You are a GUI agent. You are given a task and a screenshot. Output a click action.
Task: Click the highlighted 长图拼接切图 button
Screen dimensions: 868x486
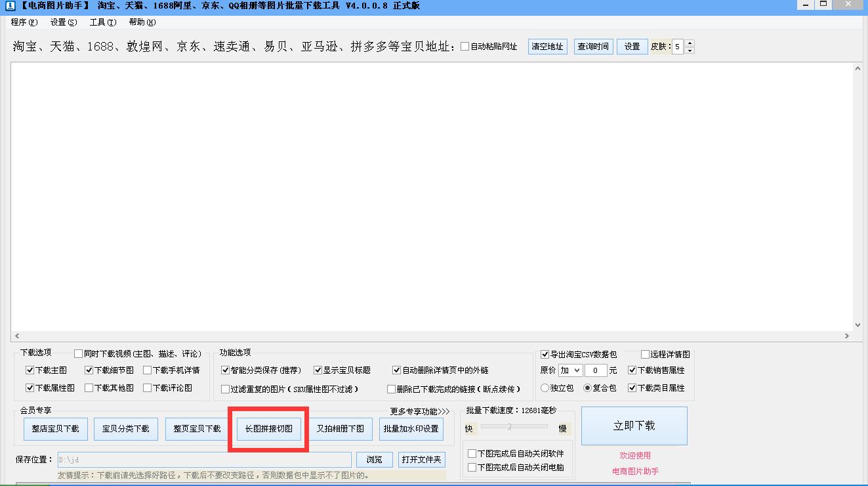click(x=268, y=429)
